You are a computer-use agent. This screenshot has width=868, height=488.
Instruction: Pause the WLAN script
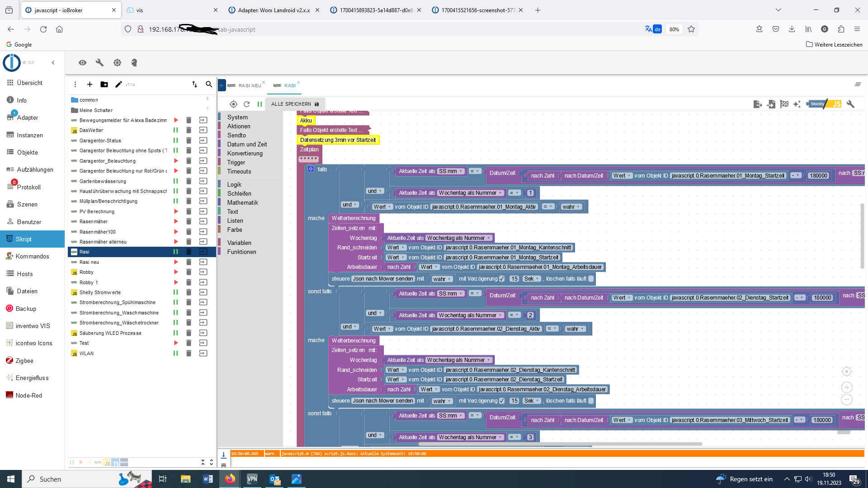176,353
